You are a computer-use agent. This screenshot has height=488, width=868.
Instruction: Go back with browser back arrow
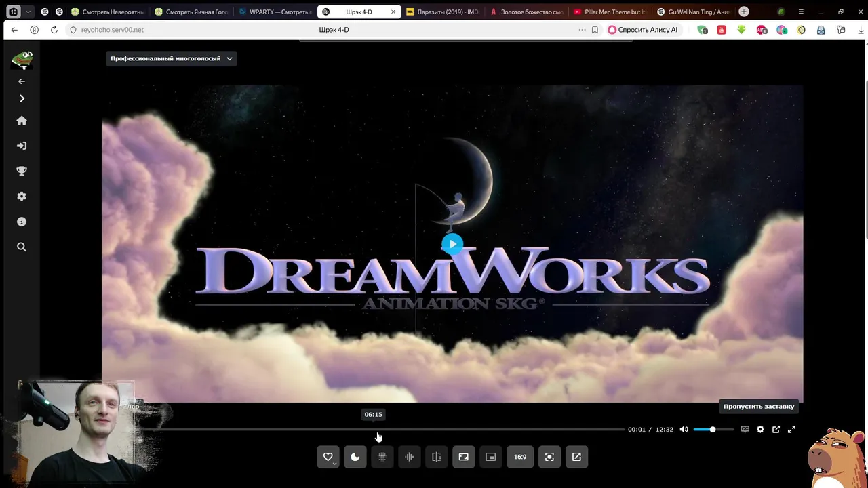14,30
